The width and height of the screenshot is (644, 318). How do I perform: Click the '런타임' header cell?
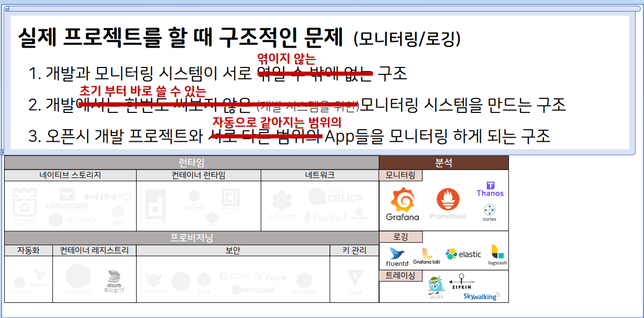coord(192,163)
